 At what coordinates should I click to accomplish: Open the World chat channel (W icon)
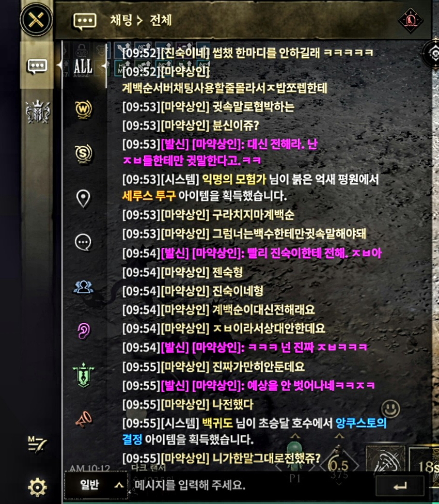pyautogui.click(x=84, y=109)
